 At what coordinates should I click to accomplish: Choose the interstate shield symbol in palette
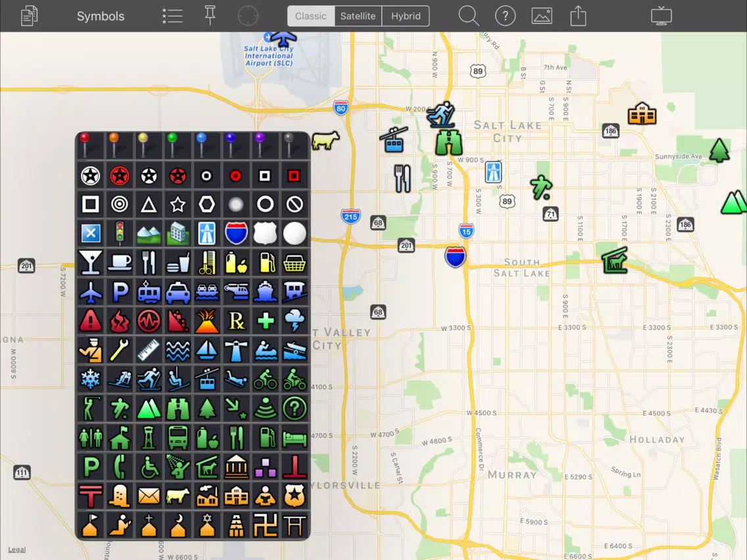point(236,233)
